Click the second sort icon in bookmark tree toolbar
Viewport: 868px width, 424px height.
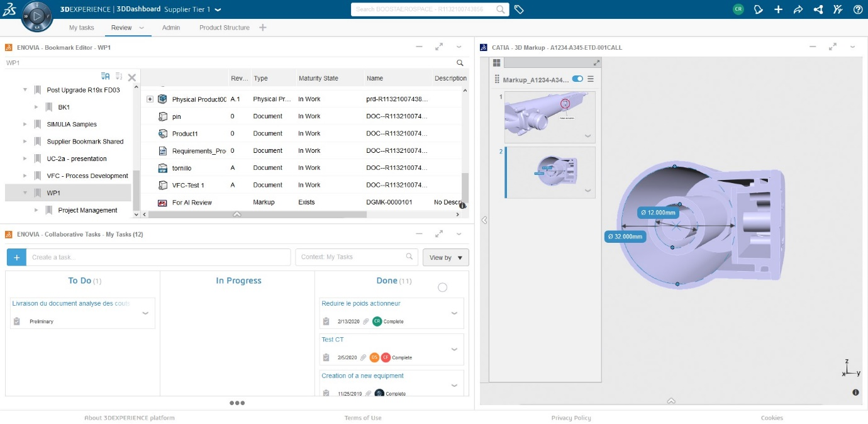[x=119, y=76]
